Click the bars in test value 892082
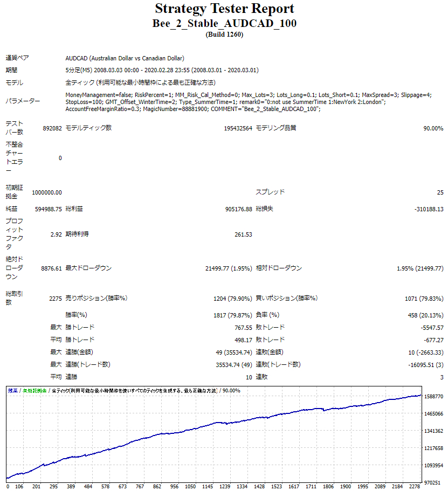Viewport: 448px width, 491px height. click(x=52, y=128)
